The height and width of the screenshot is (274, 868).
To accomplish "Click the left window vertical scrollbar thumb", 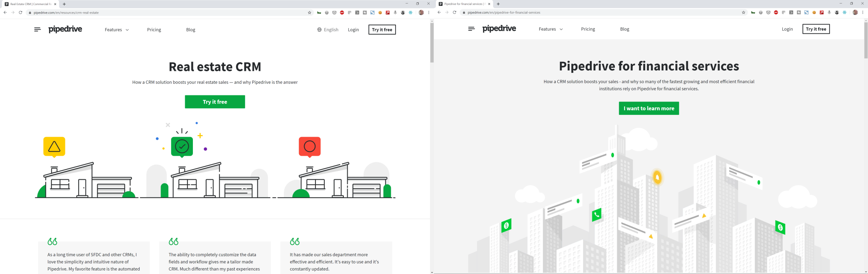I will click(x=432, y=43).
